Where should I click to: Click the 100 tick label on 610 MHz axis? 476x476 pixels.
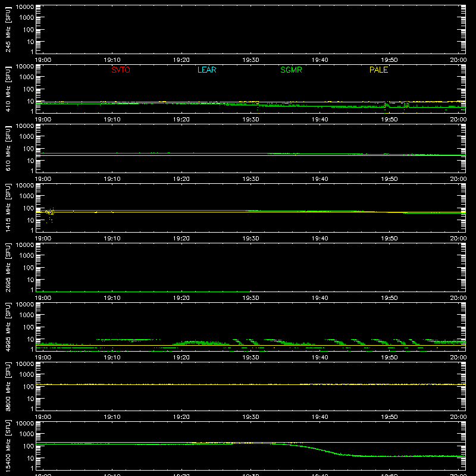pos(29,149)
